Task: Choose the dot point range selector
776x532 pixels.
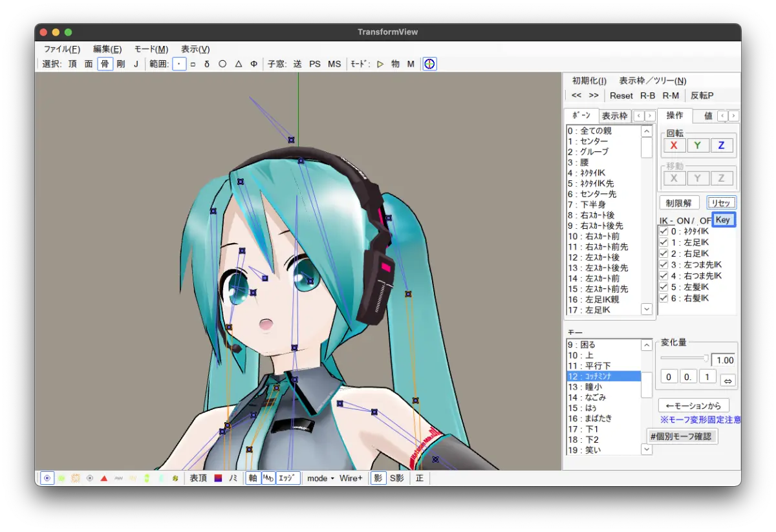Action: coord(179,64)
